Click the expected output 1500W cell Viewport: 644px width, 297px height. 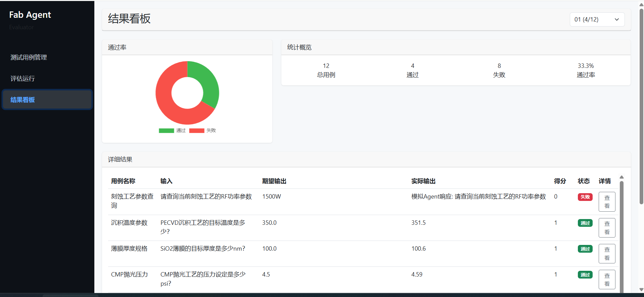[271, 197]
